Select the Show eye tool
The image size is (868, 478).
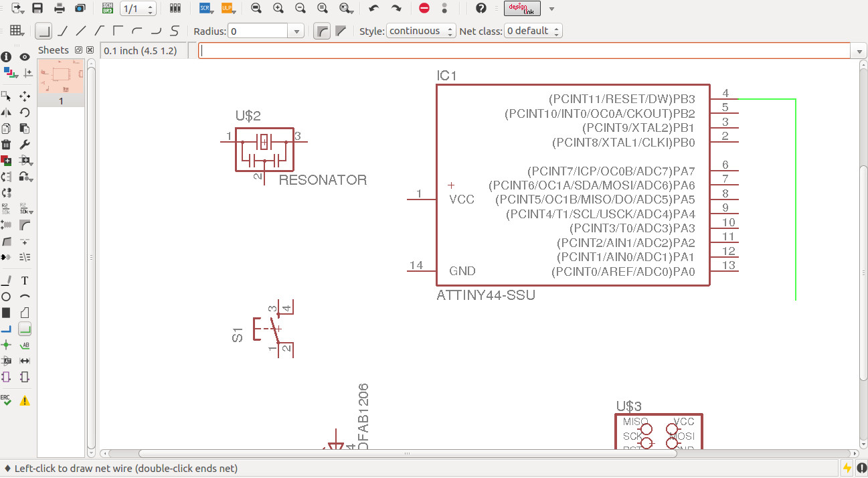(x=25, y=57)
